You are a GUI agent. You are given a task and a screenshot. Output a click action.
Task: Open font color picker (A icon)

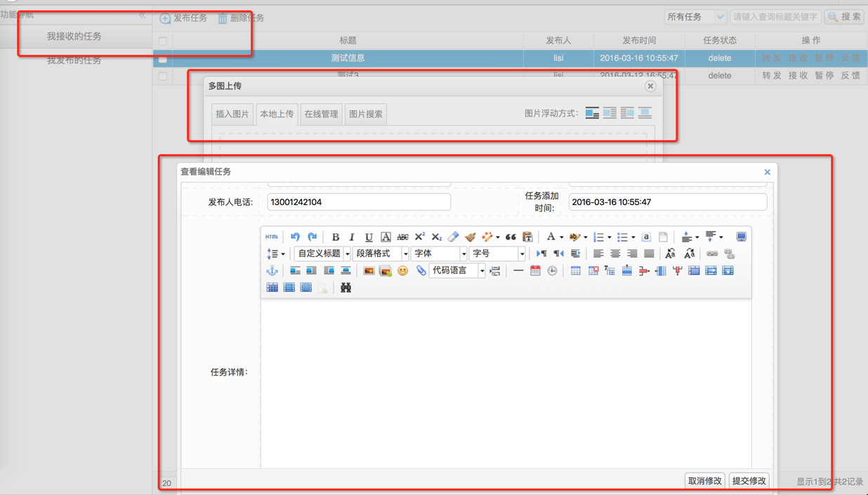click(551, 237)
